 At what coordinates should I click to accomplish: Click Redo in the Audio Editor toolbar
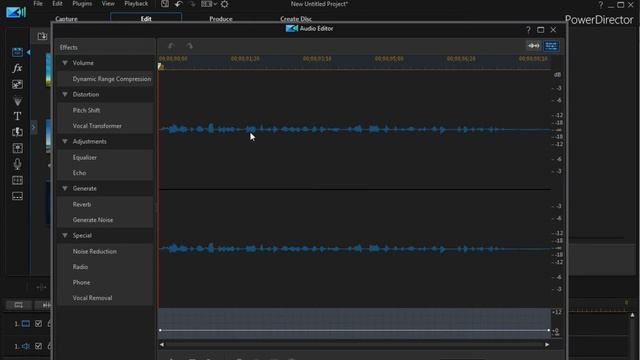coord(189,46)
